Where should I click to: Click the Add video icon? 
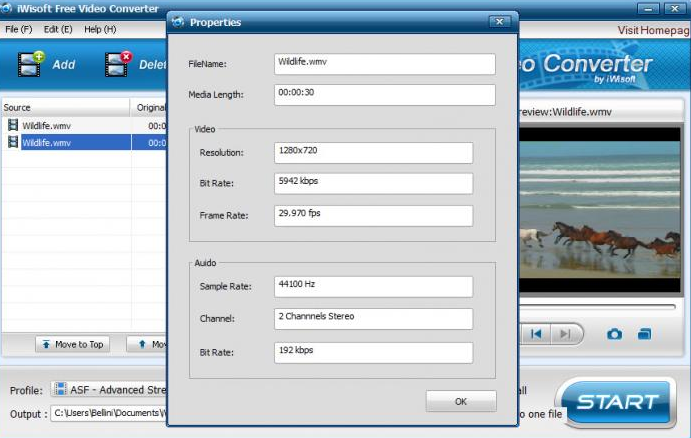click(31, 64)
